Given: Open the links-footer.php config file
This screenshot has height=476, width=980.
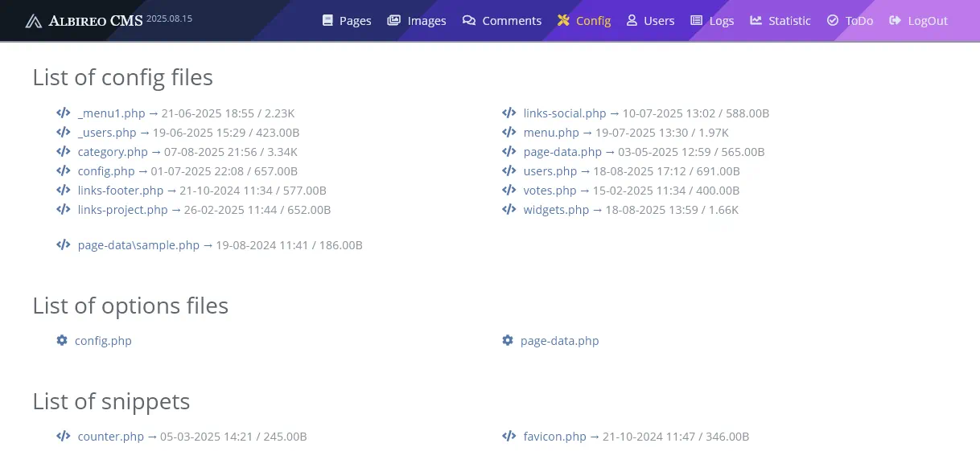Looking at the screenshot, I should tap(121, 190).
